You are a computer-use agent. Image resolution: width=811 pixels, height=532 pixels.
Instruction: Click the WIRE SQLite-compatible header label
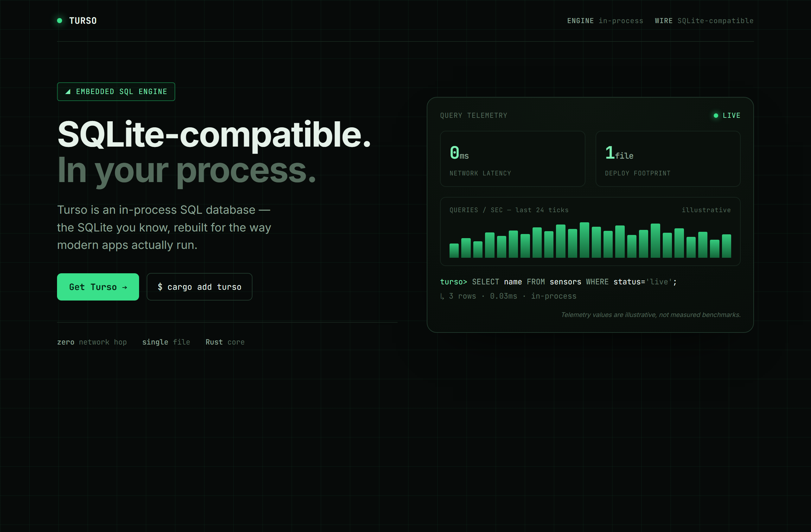[x=704, y=21]
